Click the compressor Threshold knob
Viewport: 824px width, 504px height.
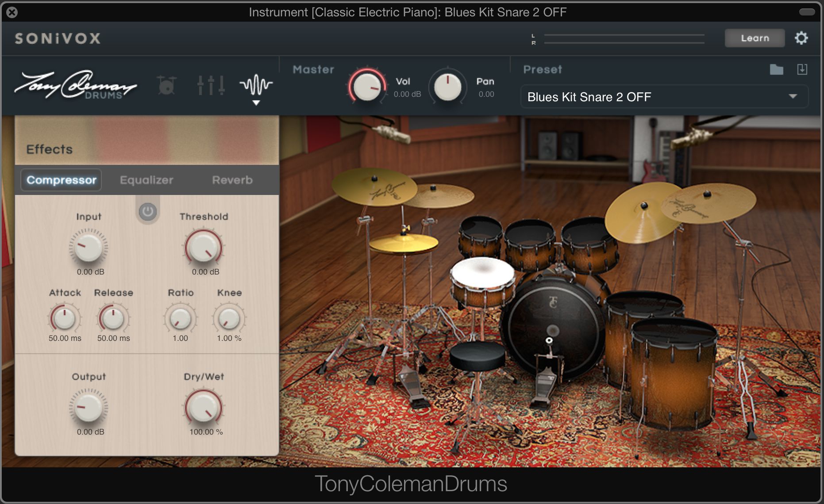[x=204, y=248]
